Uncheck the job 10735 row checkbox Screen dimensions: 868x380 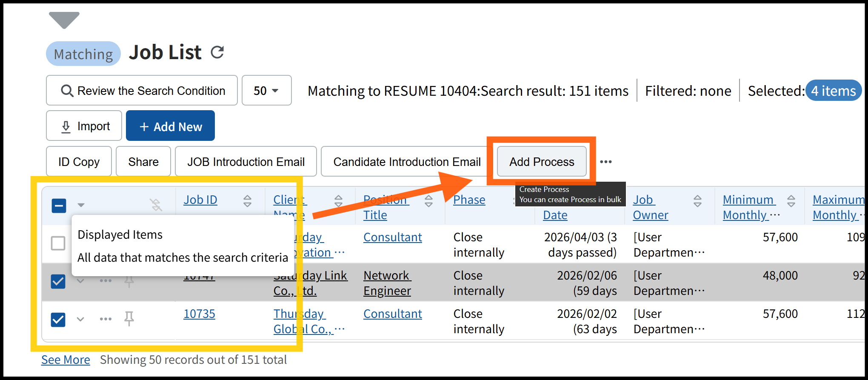coord(58,320)
